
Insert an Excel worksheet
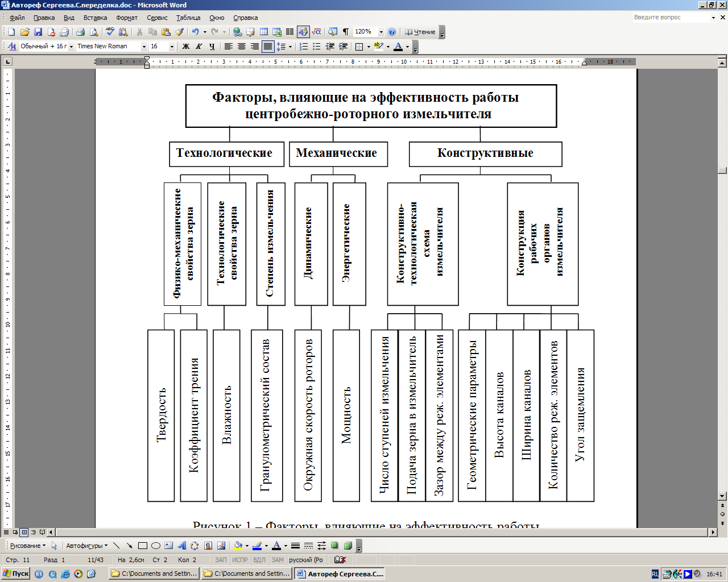(x=277, y=32)
